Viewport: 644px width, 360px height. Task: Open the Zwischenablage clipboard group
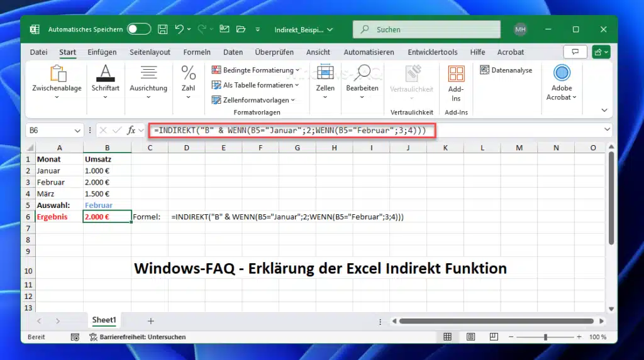[57, 82]
